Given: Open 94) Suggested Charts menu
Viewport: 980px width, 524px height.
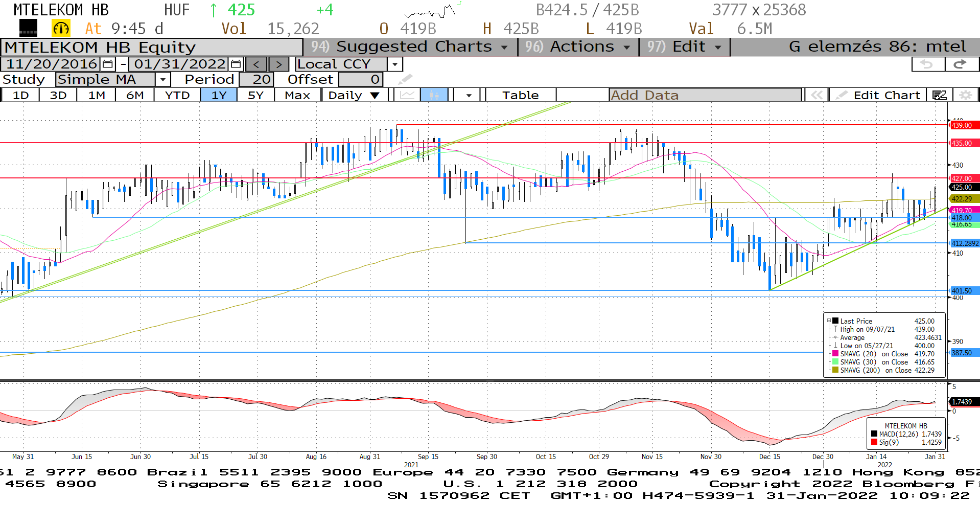Looking at the screenshot, I should (410, 47).
